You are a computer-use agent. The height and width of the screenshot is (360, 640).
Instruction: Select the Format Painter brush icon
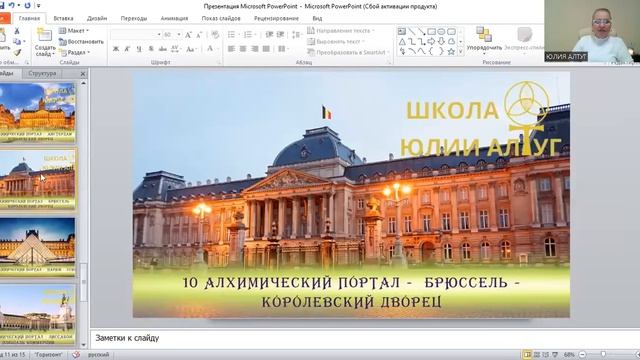click(17, 52)
